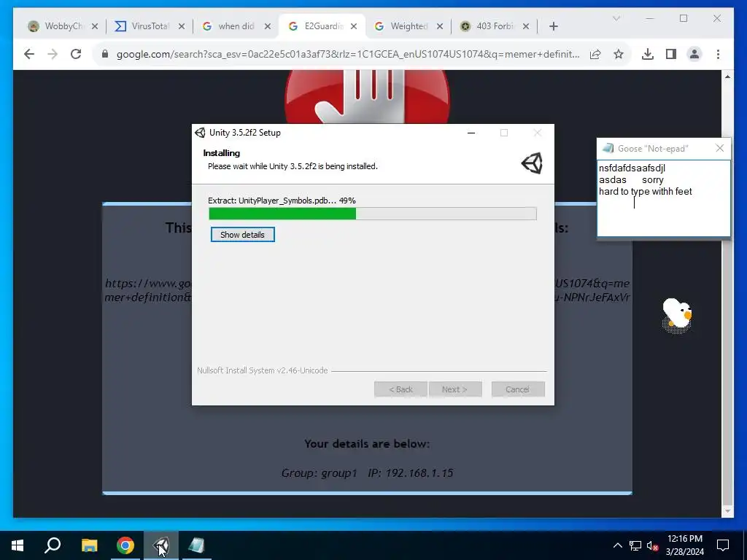Click the disabled Next button in installer

pos(455,389)
